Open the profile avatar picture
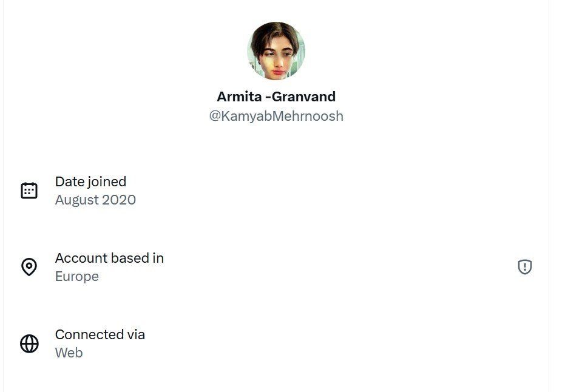This screenshot has height=392, width=565. (x=276, y=51)
